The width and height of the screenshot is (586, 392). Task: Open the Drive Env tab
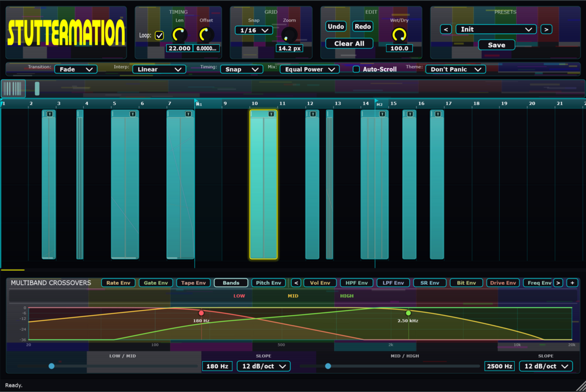click(x=503, y=283)
